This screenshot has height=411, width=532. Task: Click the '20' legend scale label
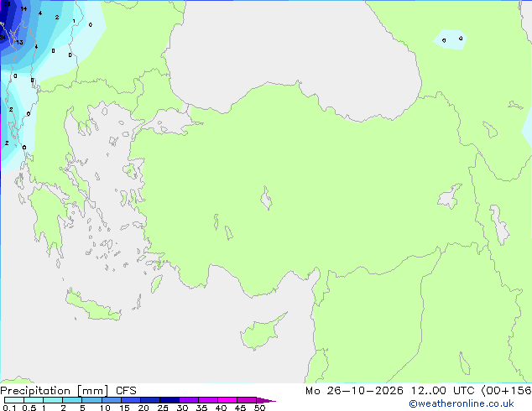tap(143, 408)
